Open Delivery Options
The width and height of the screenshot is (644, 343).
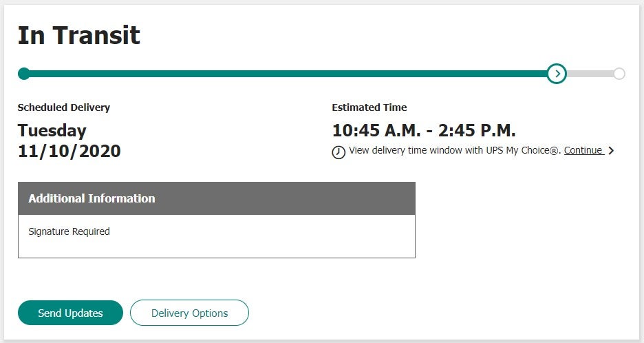189,313
